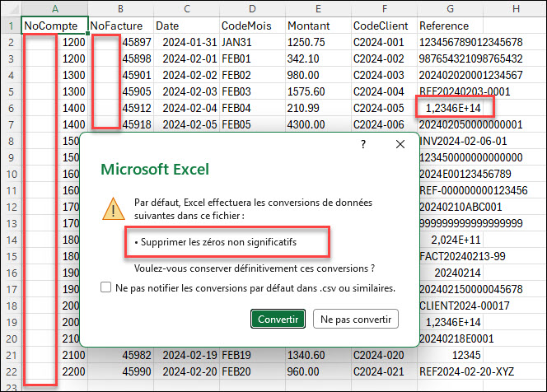Select reference 123456789012345678
Viewport: 547px width, 392px height.
pos(470,42)
